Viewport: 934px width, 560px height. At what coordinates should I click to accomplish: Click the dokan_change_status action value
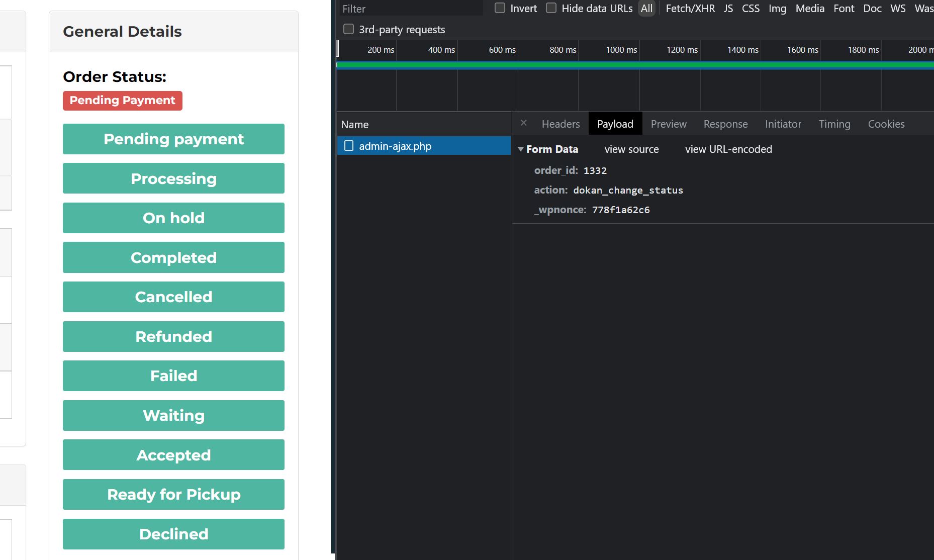click(628, 190)
